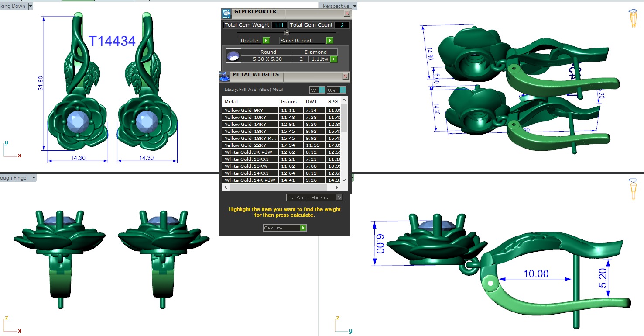Image resolution: width=644 pixels, height=336 pixels.
Task: Select the Yellow Gold:14KY metal row
Action: pyautogui.click(x=250, y=124)
